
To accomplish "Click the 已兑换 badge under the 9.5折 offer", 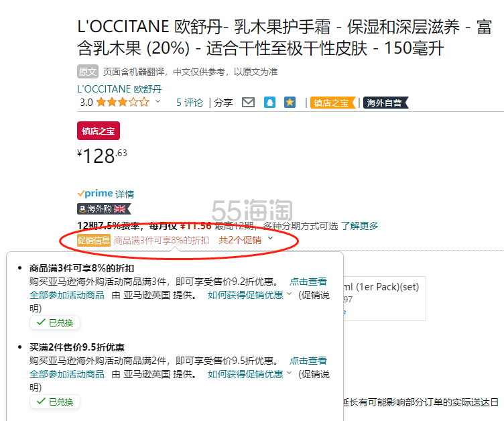I will coord(55,402).
